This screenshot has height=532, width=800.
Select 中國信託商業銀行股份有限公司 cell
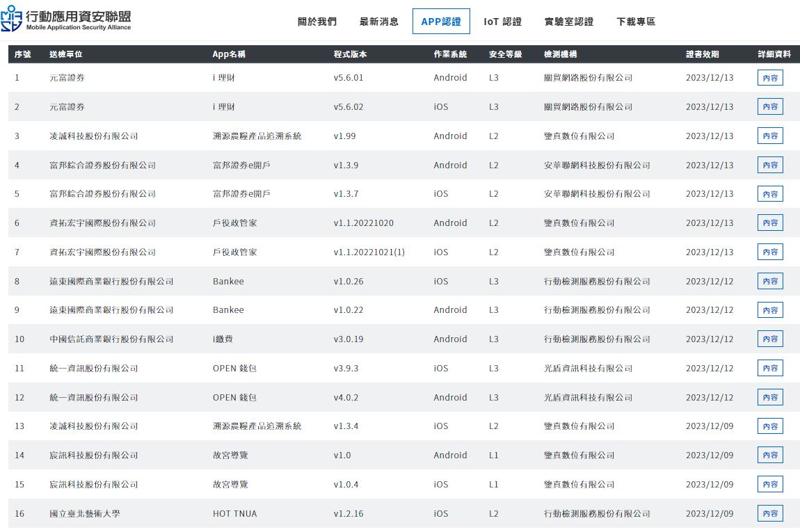point(111,339)
